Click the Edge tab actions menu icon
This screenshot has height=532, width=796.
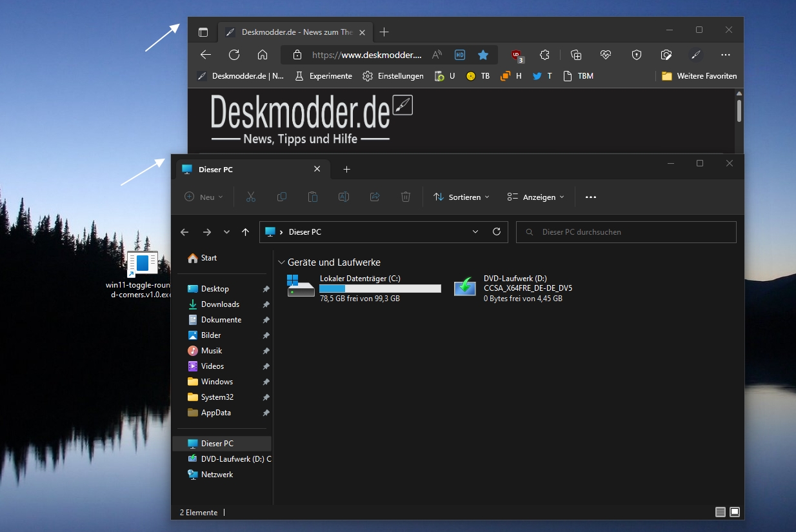[203, 32]
